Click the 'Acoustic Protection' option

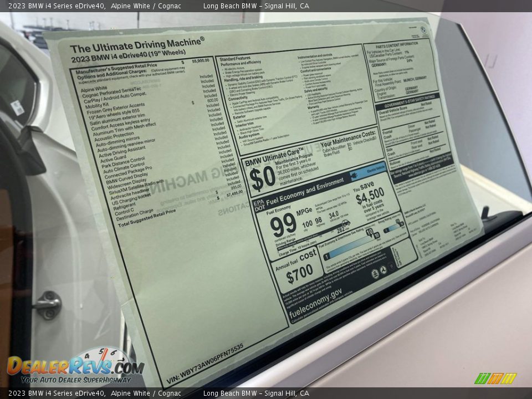pos(114,136)
